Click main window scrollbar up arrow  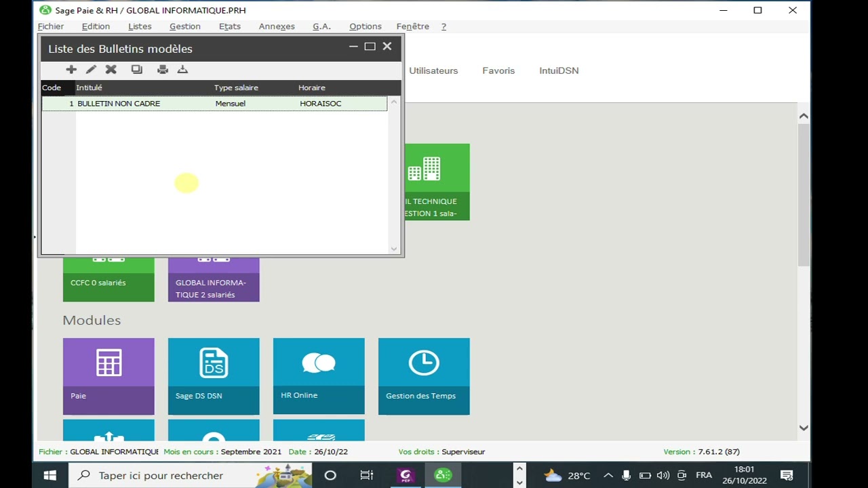click(x=804, y=116)
